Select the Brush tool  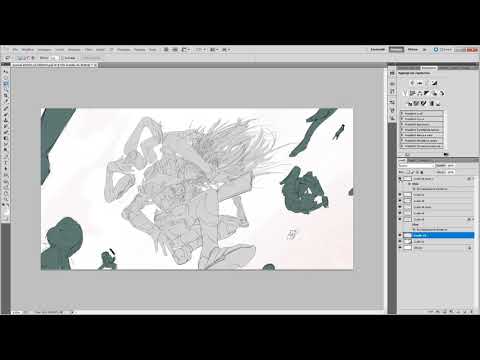[x=6, y=114]
